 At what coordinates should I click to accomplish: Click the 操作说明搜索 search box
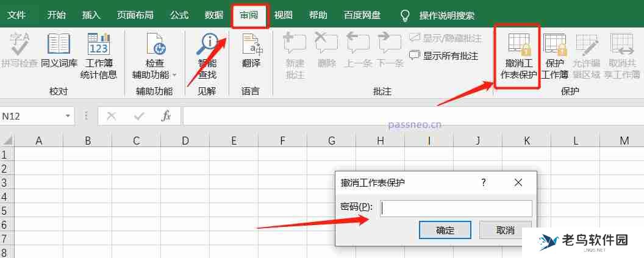click(x=447, y=16)
